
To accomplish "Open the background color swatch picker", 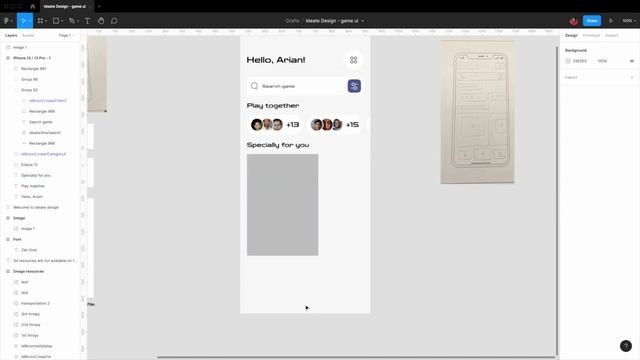I will coord(568,61).
